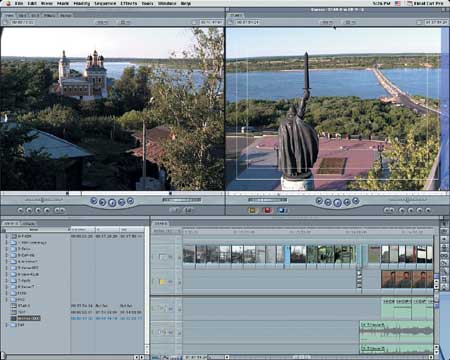Go to previous edit in Viewer transport
This screenshot has height=360, width=450.
point(94,201)
